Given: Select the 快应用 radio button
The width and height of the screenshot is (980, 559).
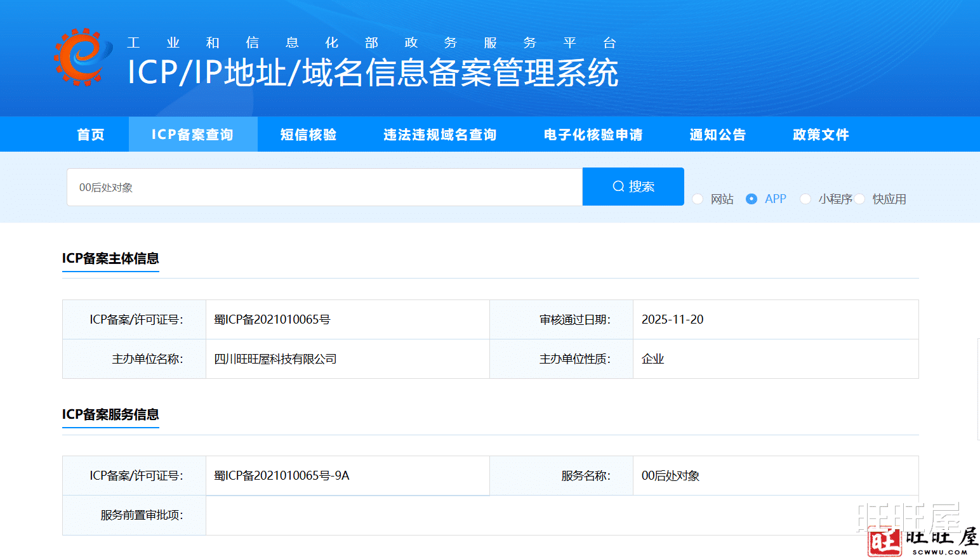Looking at the screenshot, I should [859, 199].
